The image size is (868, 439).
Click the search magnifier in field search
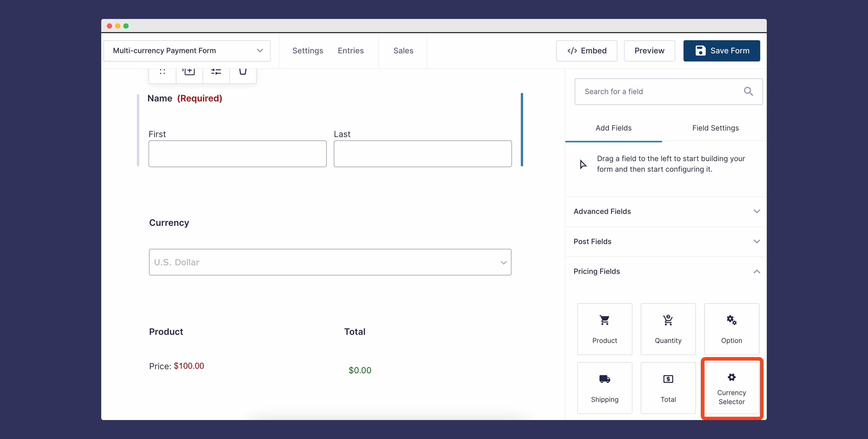749,91
